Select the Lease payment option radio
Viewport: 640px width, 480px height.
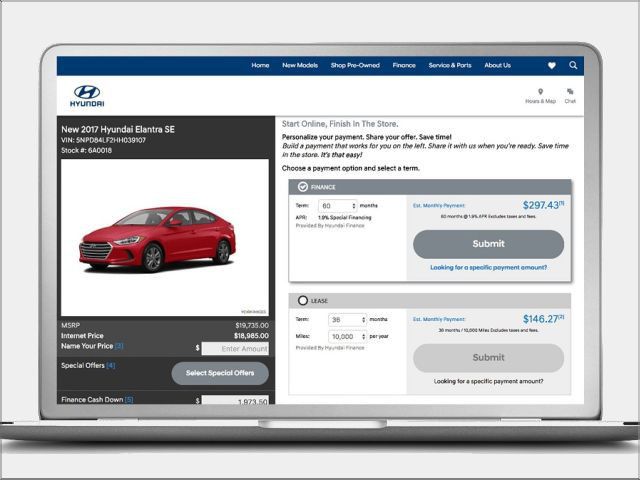click(302, 300)
